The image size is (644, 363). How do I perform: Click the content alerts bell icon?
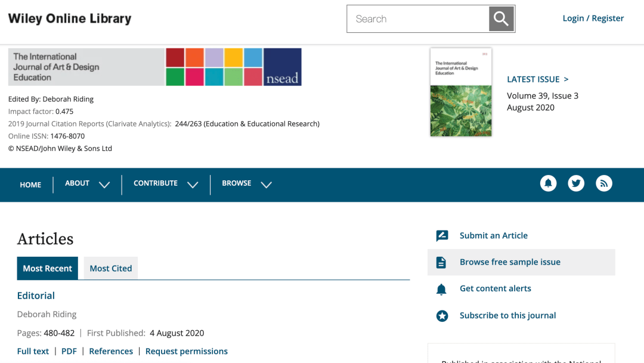click(441, 290)
